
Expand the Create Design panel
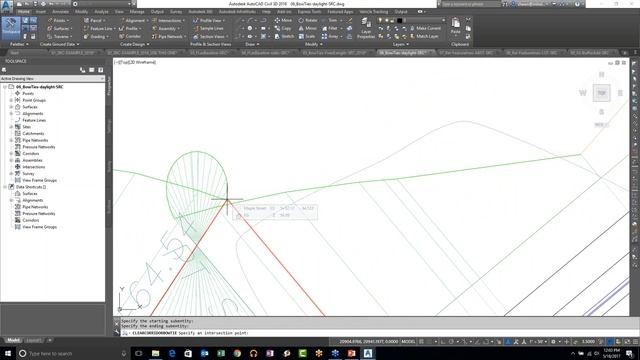(135, 44)
